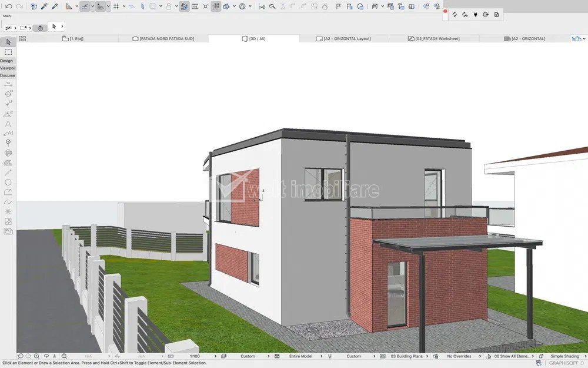Image resolution: width=588 pixels, height=368 pixels.
Task: Pick up parameters with the eyedropper icon
Action: (44, 6)
